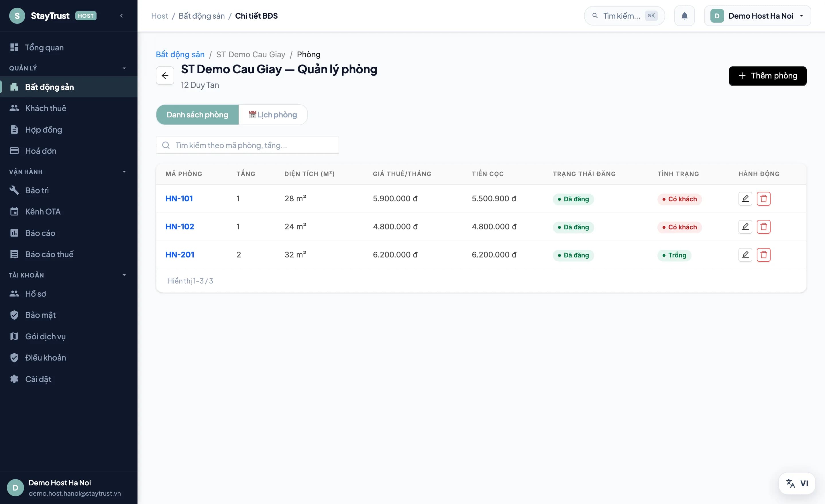Click the Hoá đơn card icon

[14, 151]
